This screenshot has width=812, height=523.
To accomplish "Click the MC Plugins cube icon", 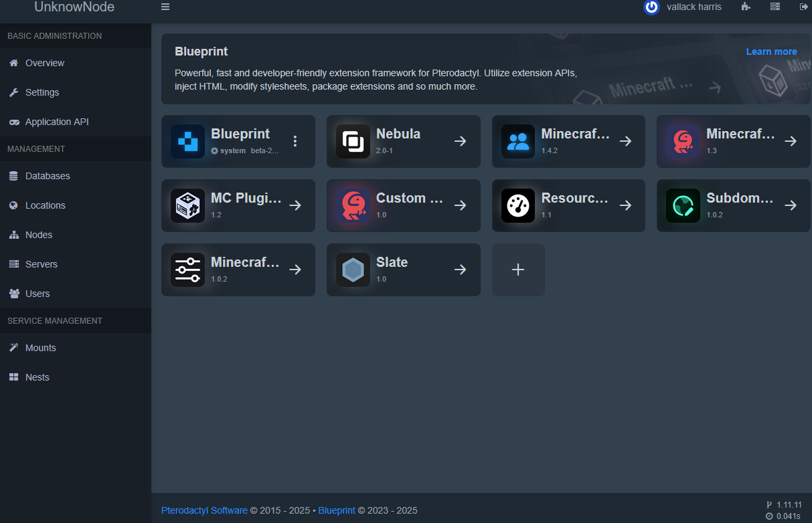I will (187, 205).
